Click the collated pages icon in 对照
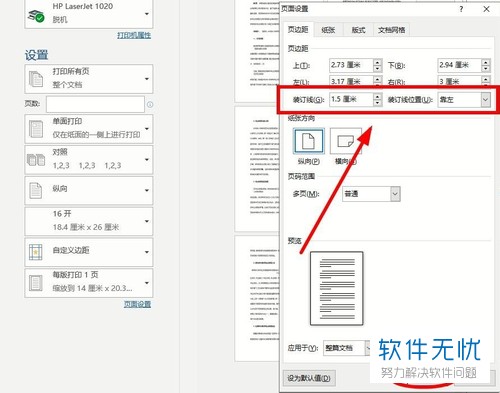500x393 pixels. tap(36, 160)
